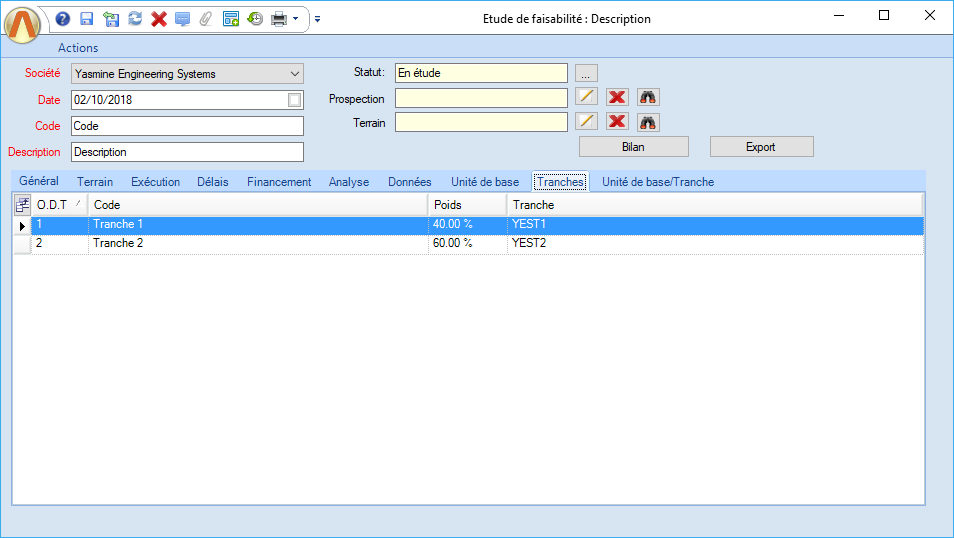Click the blue help question mark icon
Screen dimensions: 954x538
tap(63, 18)
